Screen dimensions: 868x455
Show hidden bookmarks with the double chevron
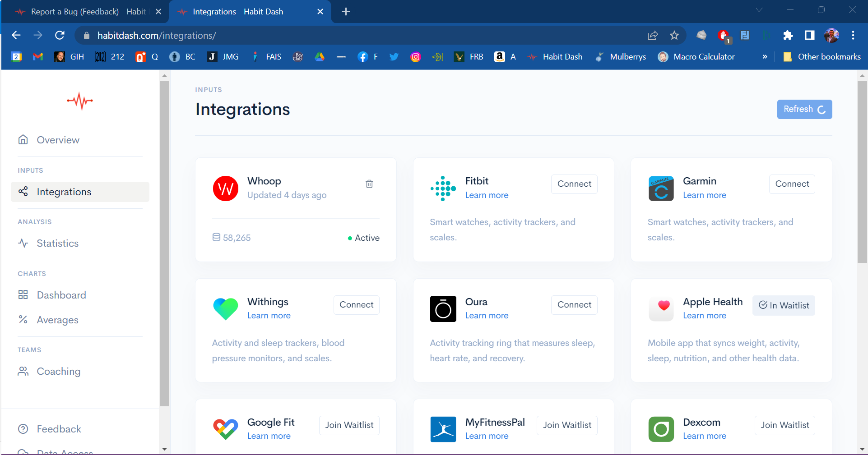click(x=765, y=57)
